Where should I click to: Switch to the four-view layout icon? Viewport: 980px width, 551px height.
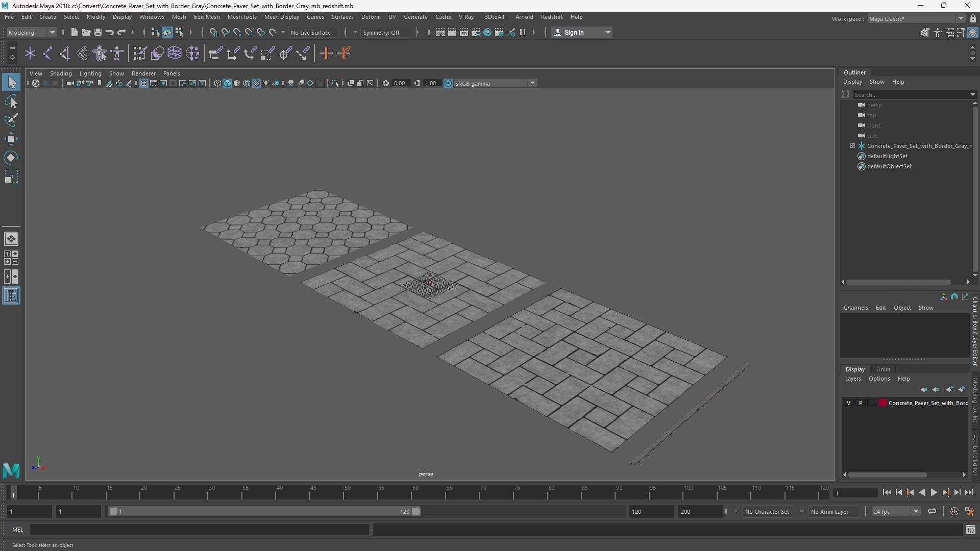[11, 258]
